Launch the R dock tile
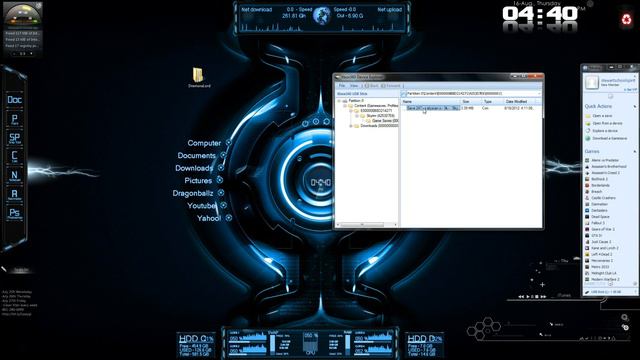 (x=14, y=194)
